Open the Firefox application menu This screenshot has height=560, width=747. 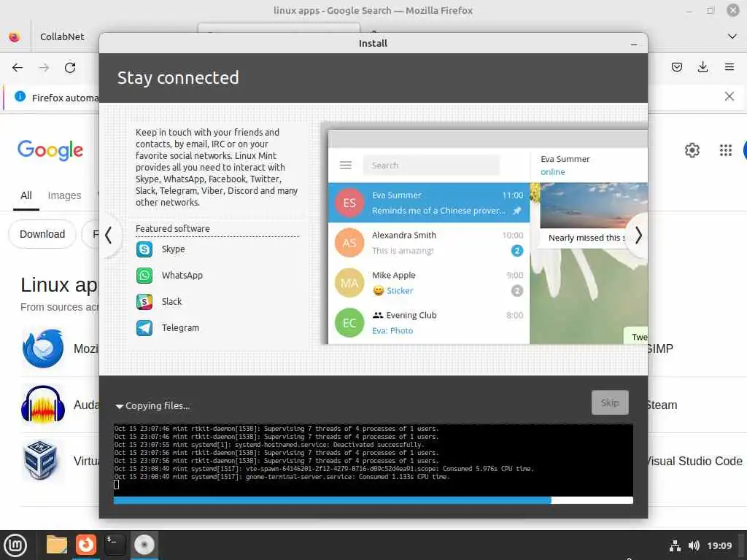(729, 67)
